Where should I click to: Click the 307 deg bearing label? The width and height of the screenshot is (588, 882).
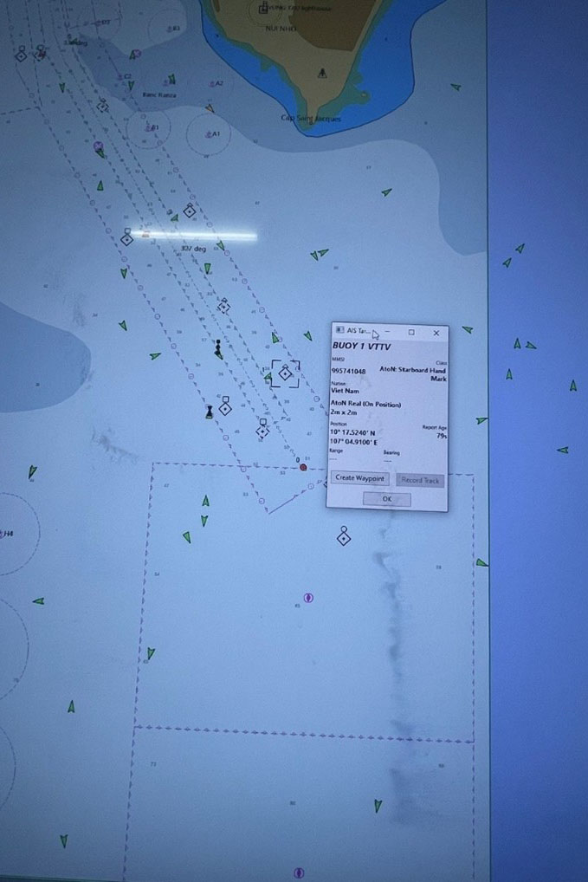coord(193,249)
